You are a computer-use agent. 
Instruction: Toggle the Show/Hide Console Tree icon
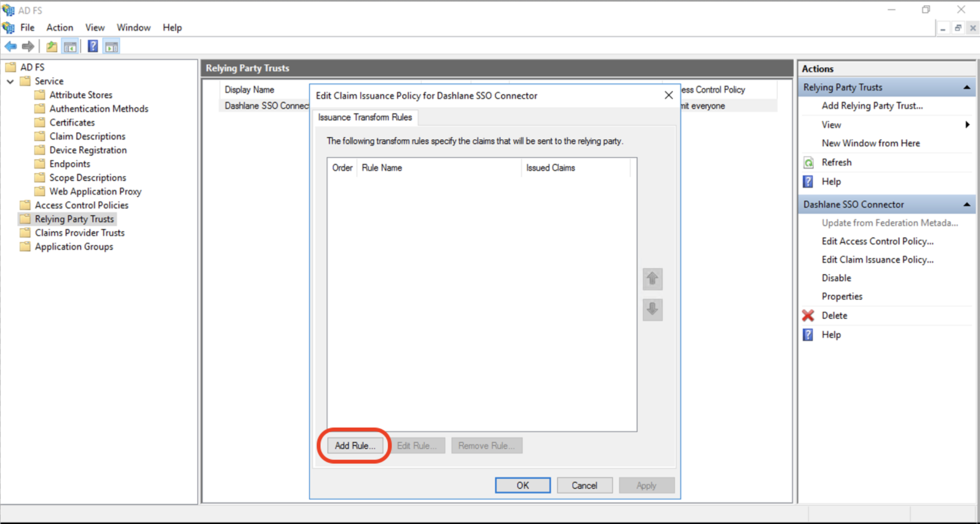(x=70, y=47)
